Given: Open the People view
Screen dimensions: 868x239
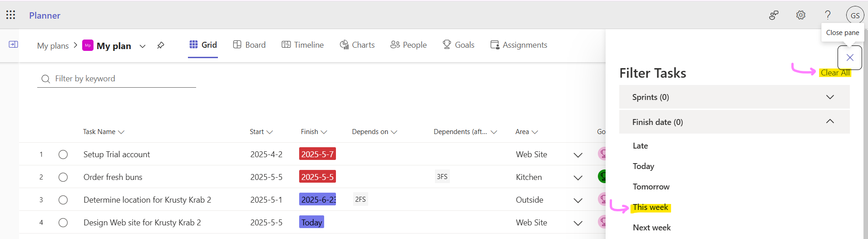Looking at the screenshot, I should (409, 45).
